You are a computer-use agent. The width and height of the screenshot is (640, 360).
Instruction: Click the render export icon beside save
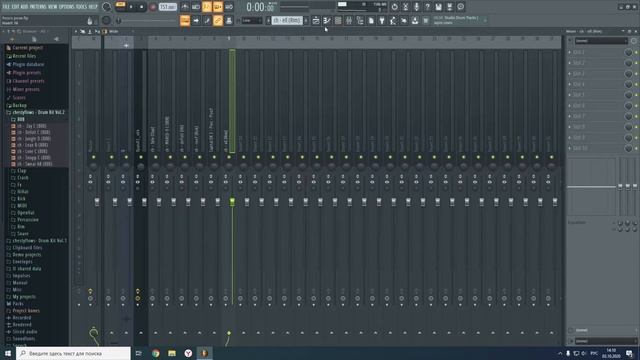click(449, 7)
